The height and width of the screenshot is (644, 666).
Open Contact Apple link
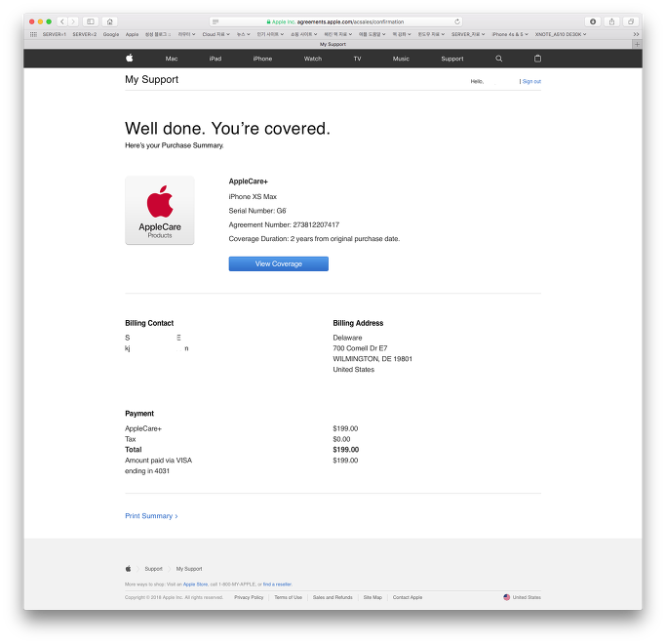(408, 597)
